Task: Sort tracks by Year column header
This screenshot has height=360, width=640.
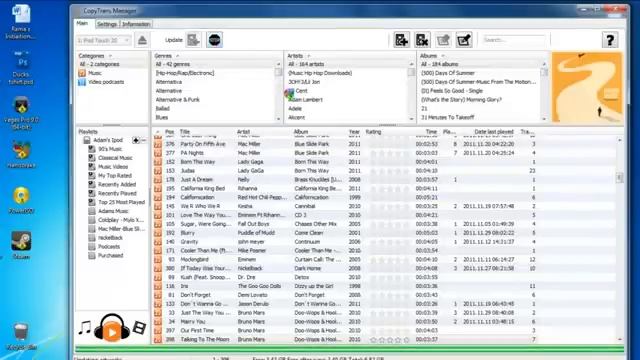Action: [354, 132]
